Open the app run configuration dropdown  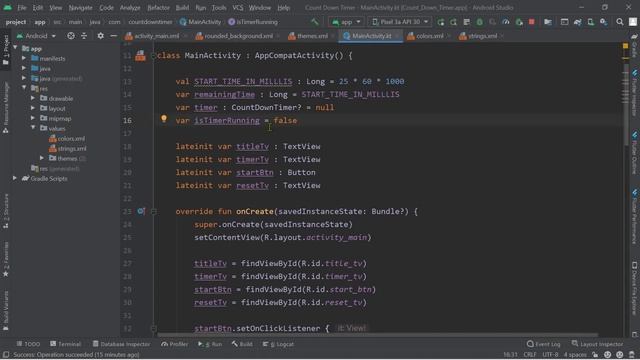tap(346, 22)
